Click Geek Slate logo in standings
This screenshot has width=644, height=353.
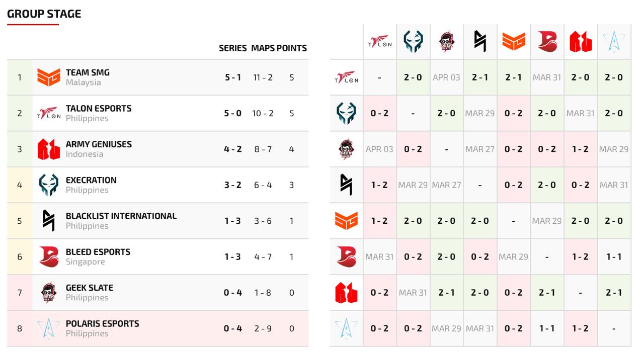49,293
